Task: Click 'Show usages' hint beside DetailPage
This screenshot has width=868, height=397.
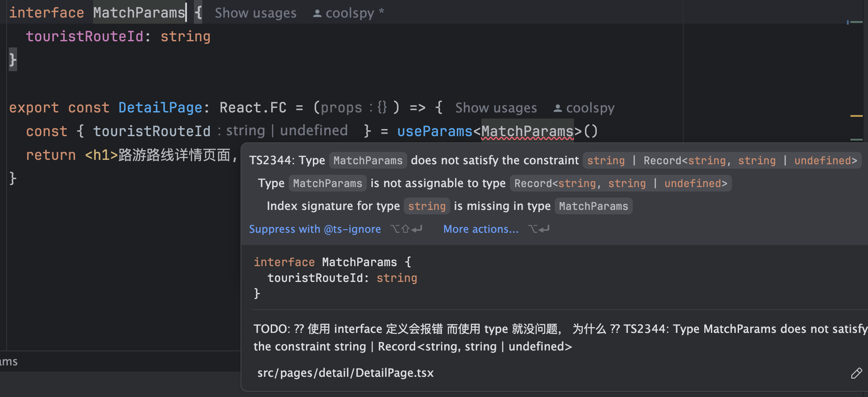Action: (496, 108)
